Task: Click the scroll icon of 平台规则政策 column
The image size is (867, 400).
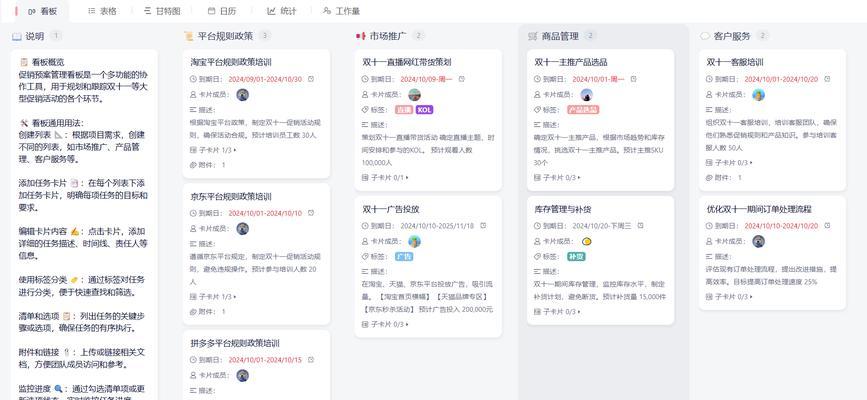Action: tap(189, 37)
